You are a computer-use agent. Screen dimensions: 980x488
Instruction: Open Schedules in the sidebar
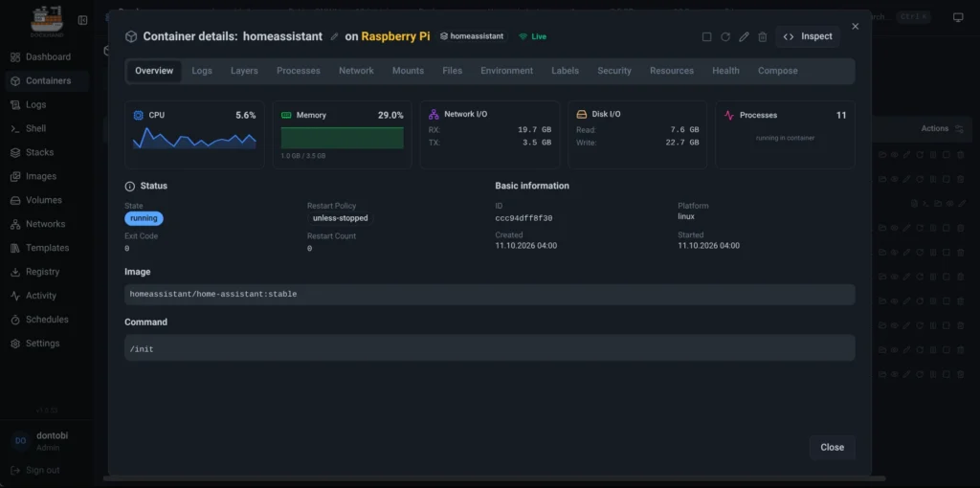click(x=46, y=320)
